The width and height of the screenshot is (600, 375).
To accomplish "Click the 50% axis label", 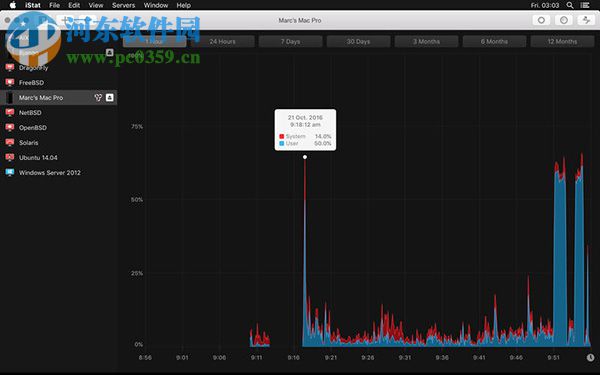I will 137,200.
